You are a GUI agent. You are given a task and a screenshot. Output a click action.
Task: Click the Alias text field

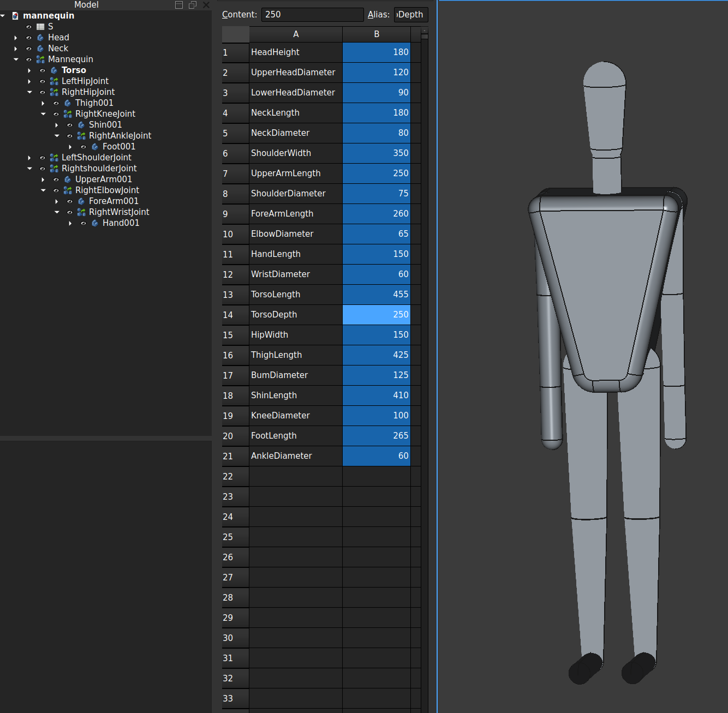coord(410,15)
